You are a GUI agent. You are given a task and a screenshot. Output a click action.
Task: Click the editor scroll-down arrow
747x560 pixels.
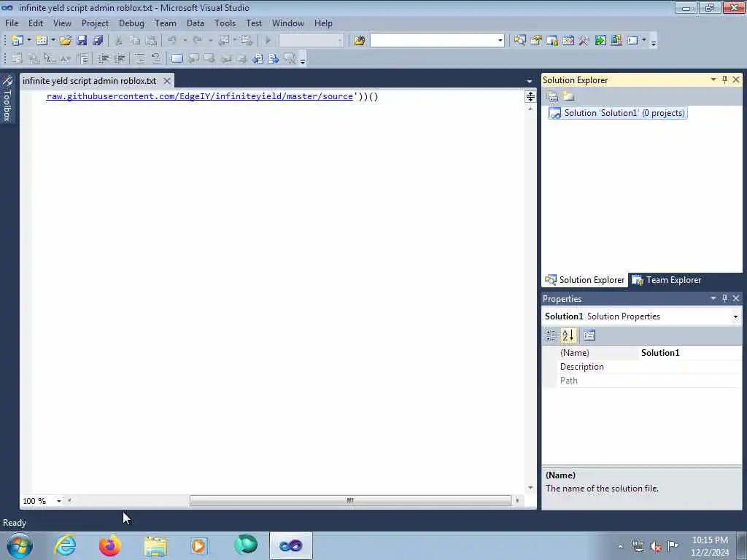click(530, 488)
